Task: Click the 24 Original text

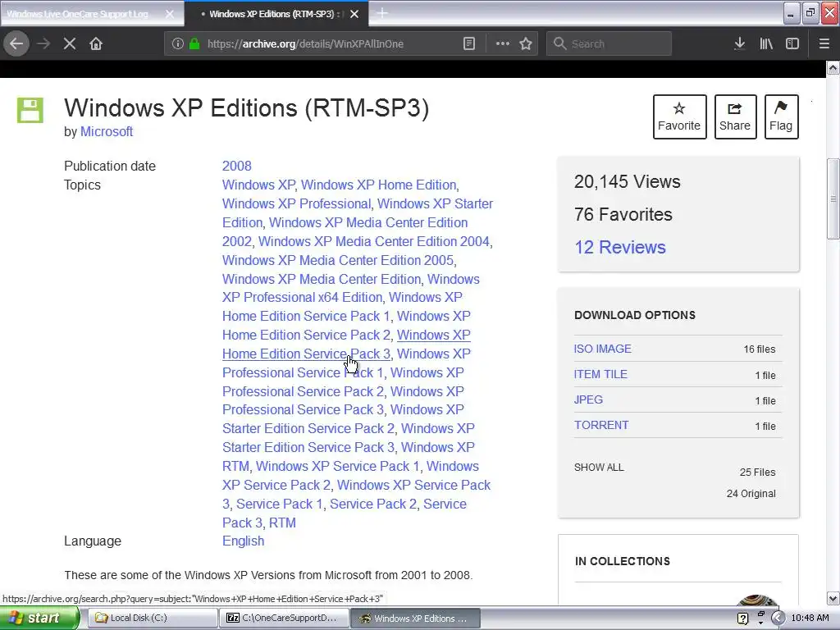Action: [751, 493]
